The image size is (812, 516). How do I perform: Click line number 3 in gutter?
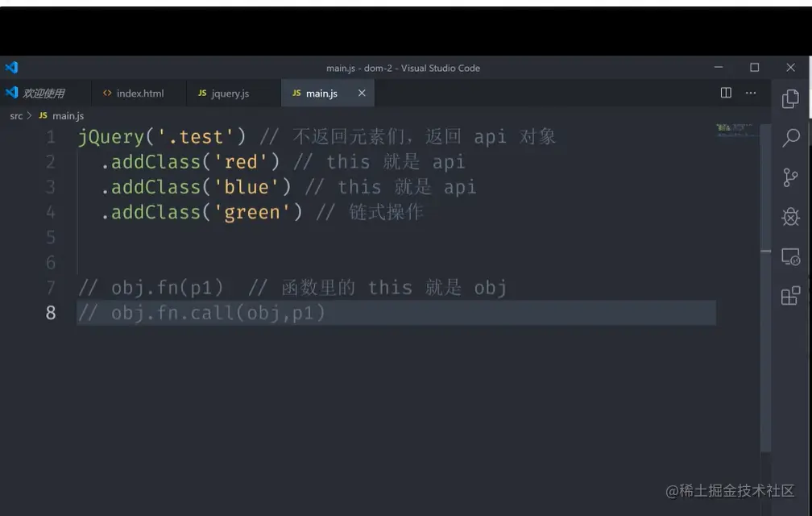51,187
